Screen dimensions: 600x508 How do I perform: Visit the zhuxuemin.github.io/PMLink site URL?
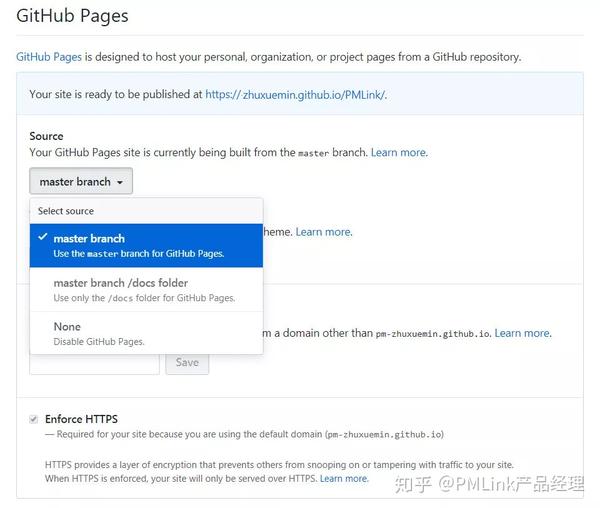tap(295, 95)
